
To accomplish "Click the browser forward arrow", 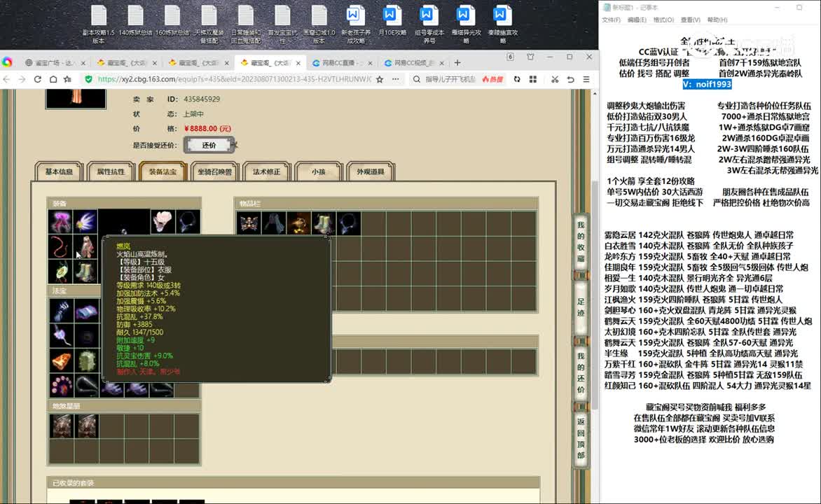I will [22, 79].
